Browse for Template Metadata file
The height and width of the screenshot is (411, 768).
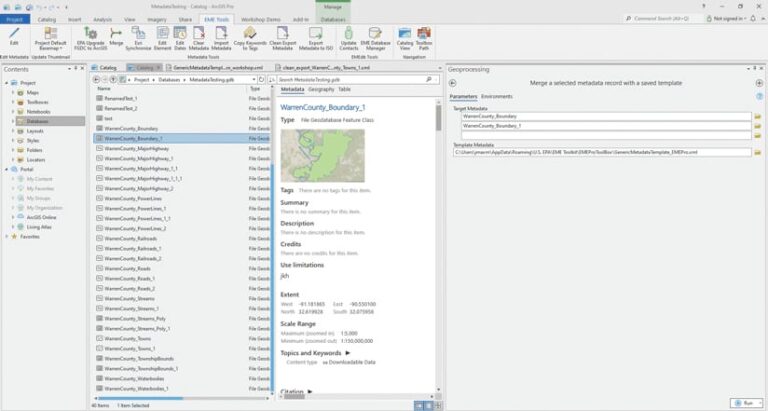pyautogui.click(x=758, y=152)
